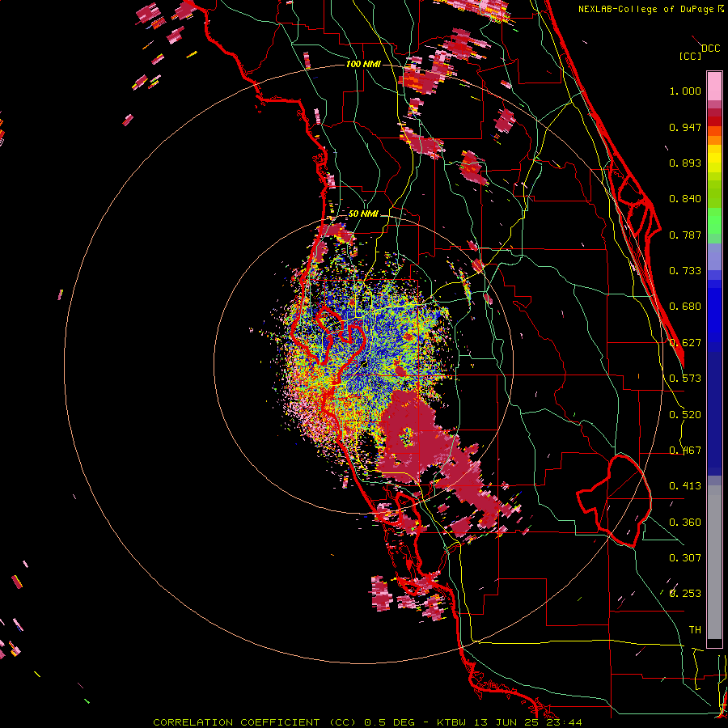Click the "DCC" label above the color bar
The image size is (728, 728).
tap(710, 49)
